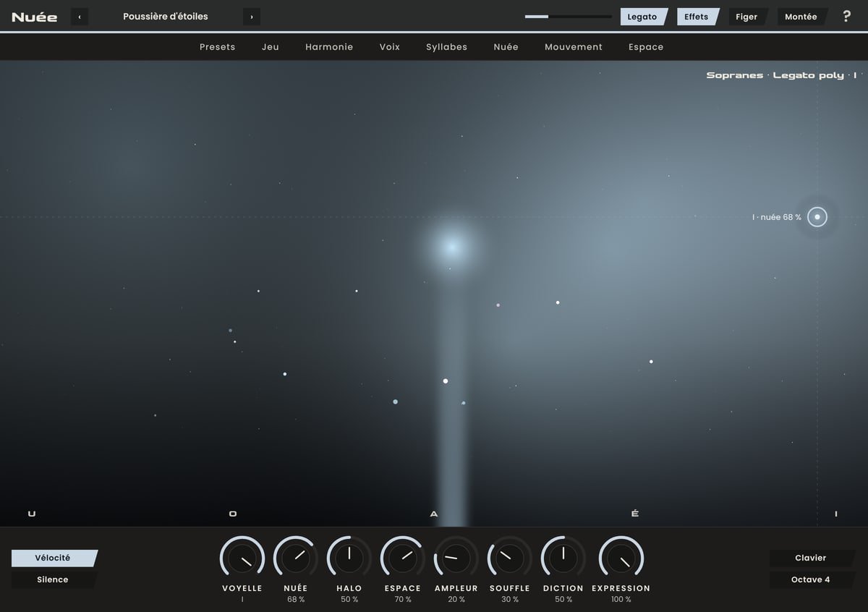Go to previous preset with left arrow
The width and height of the screenshot is (868, 612).
click(x=80, y=17)
